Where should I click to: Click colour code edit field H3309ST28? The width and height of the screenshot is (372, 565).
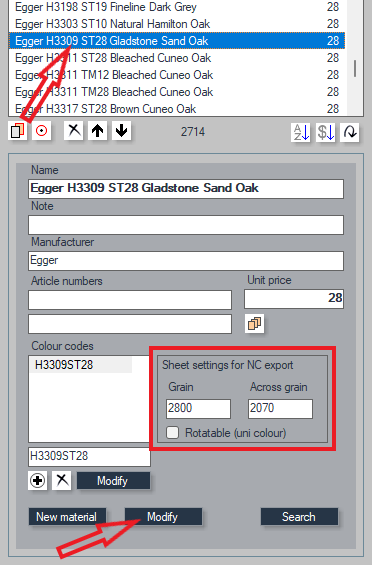tap(89, 457)
